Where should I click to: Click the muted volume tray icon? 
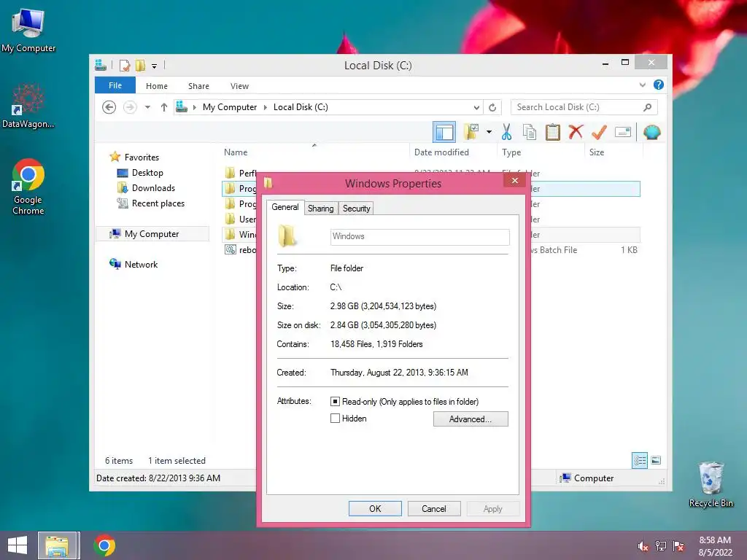click(643, 546)
